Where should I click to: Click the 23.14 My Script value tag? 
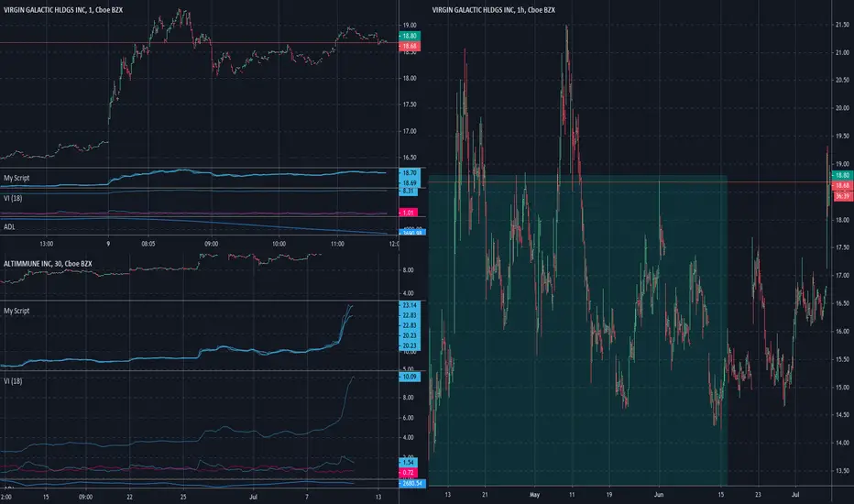click(410, 305)
